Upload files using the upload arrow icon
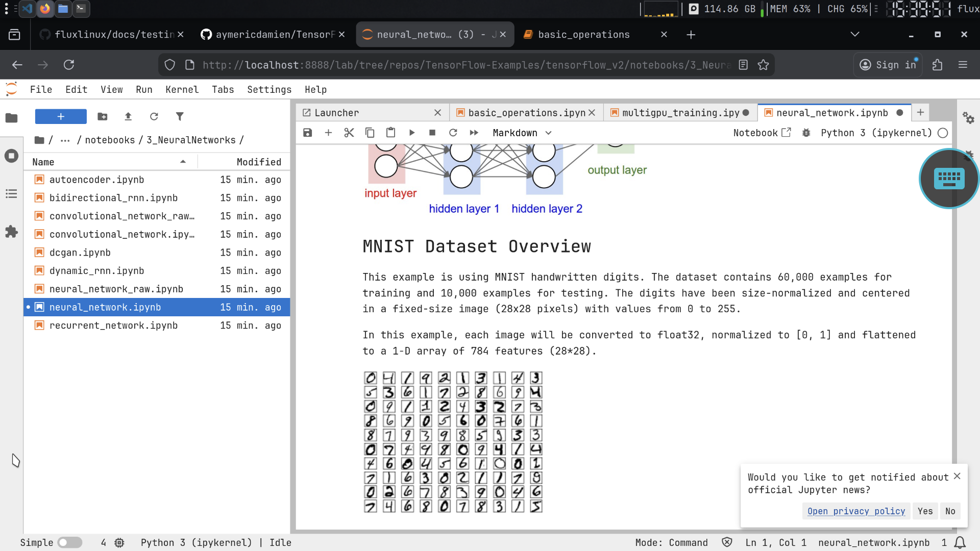 pos(128,116)
